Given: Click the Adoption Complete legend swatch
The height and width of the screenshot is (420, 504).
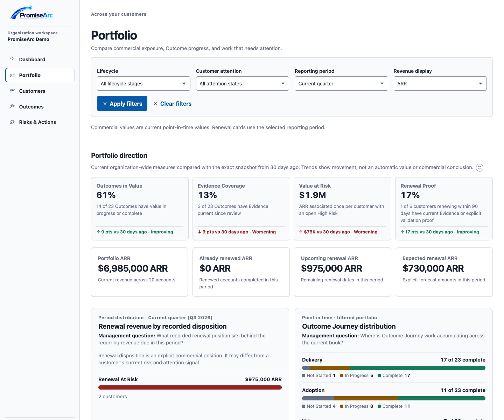Looking at the screenshot, I should point(379,406).
